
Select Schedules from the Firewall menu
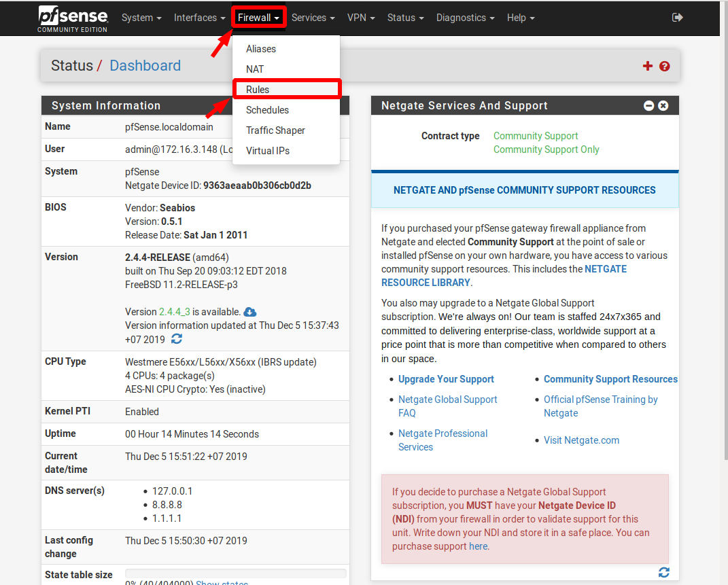click(286, 110)
